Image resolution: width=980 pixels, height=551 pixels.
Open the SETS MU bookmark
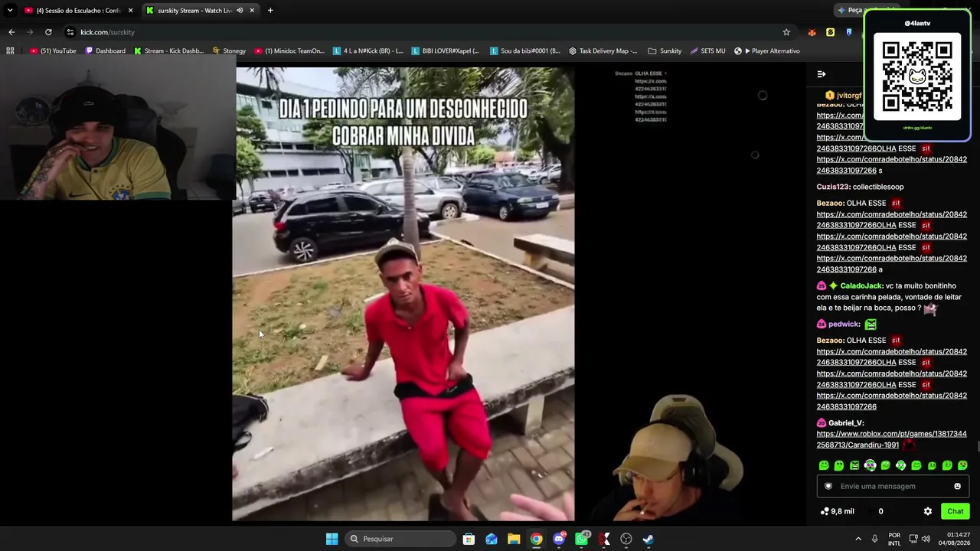[x=708, y=51]
